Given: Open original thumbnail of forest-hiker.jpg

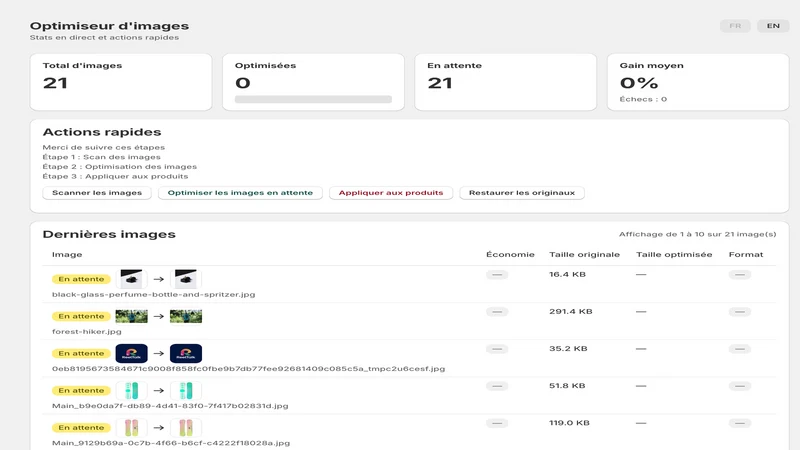Looking at the screenshot, I should pyautogui.click(x=132, y=316).
